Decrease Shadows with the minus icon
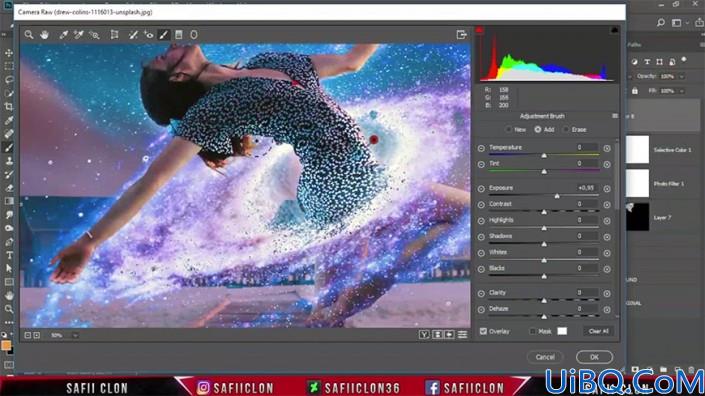The image size is (705, 396). [x=481, y=237]
